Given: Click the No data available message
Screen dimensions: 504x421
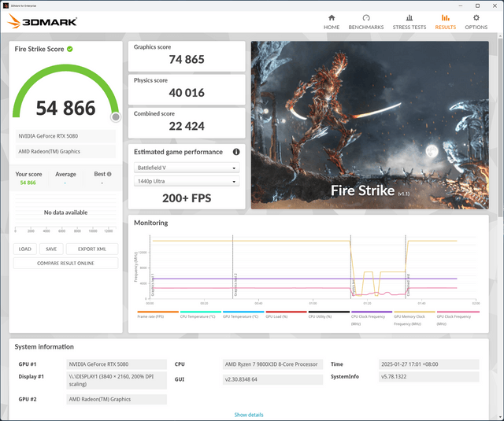Looking at the screenshot, I should (x=65, y=212).
